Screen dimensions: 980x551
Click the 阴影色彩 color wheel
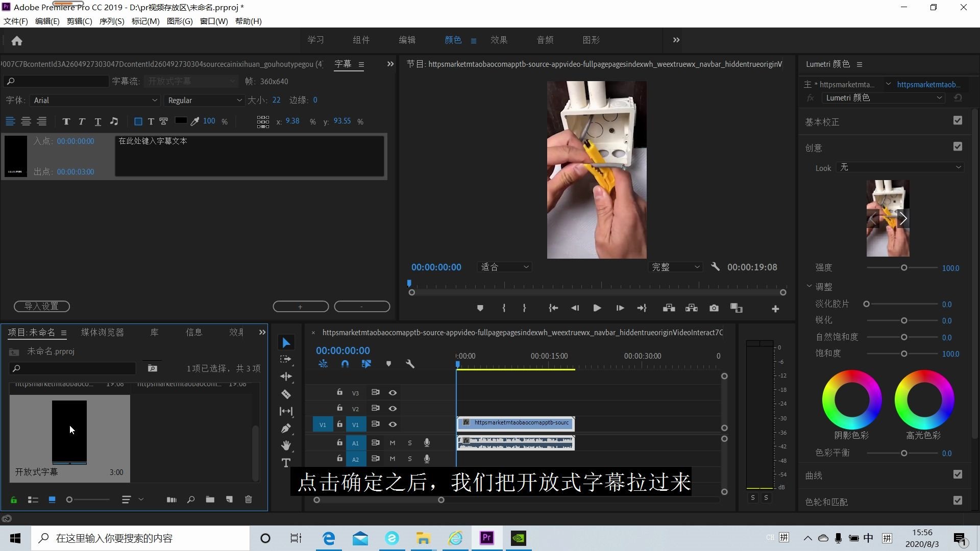(x=851, y=399)
